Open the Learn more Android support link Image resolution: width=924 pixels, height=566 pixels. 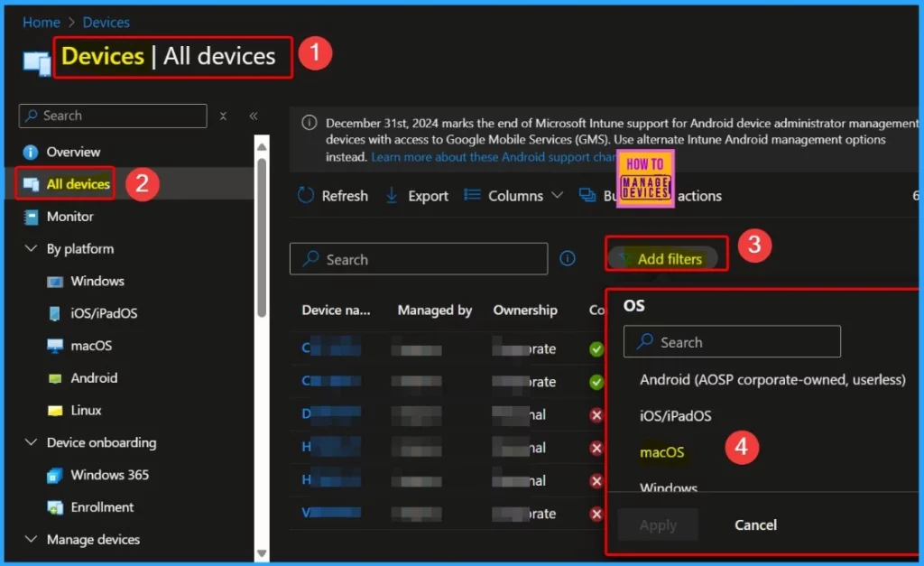pos(494,157)
